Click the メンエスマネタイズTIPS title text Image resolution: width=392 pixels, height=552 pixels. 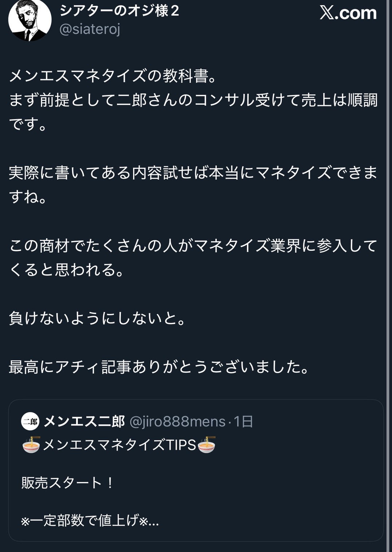pos(119,445)
